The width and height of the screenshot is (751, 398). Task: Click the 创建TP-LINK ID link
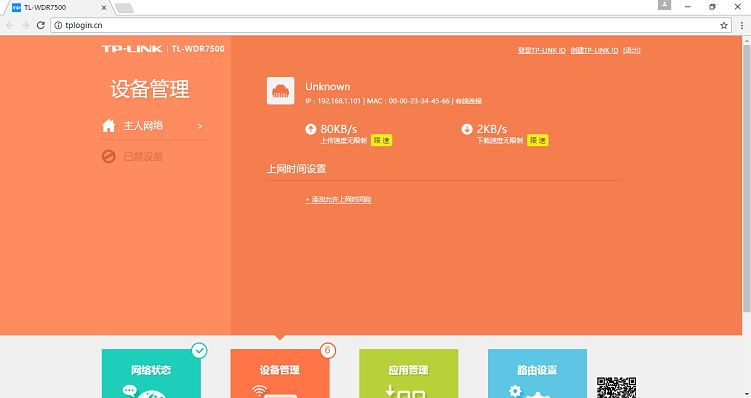click(594, 50)
